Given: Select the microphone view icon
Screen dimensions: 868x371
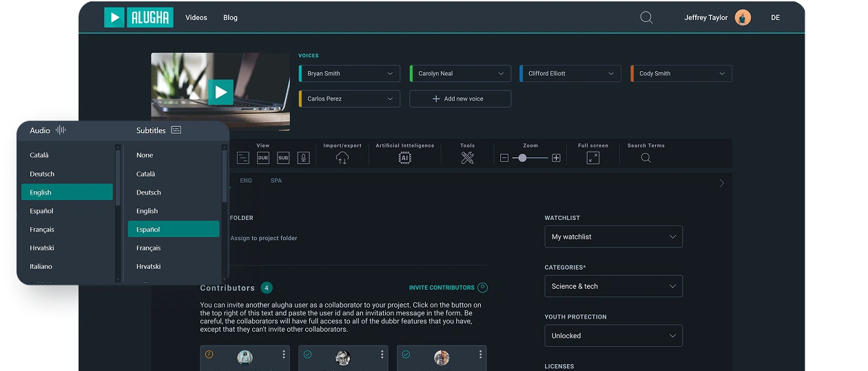Looking at the screenshot, I should [x=303, y=158].
